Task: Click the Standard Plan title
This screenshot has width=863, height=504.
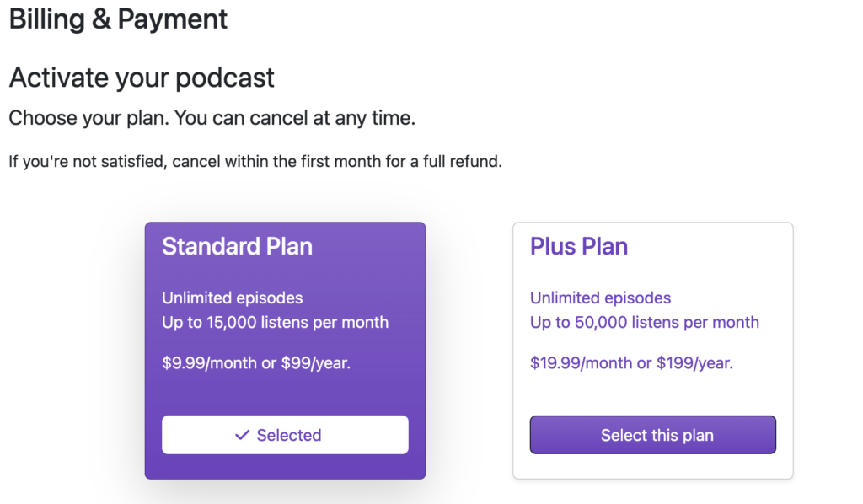Action: (237, 246)
